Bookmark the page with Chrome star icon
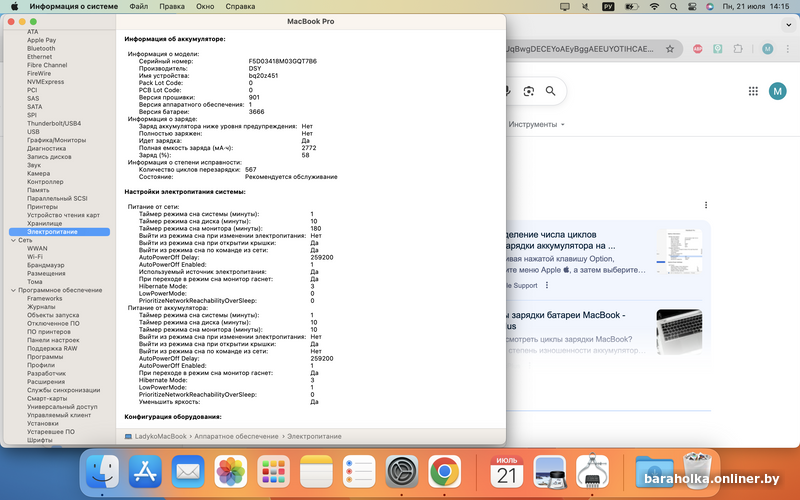The height and width of the screenshot is (500, 800). click(x=670, y=49)
